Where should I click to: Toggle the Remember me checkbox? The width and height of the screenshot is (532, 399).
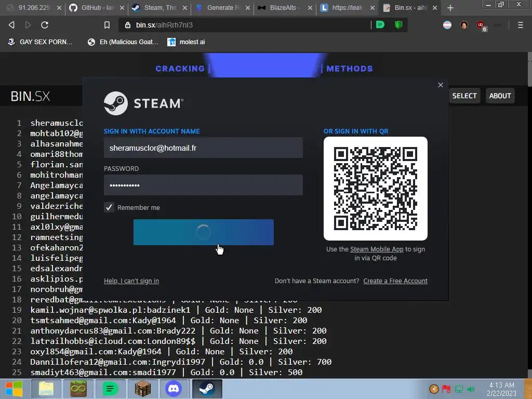tap(109, 207)
